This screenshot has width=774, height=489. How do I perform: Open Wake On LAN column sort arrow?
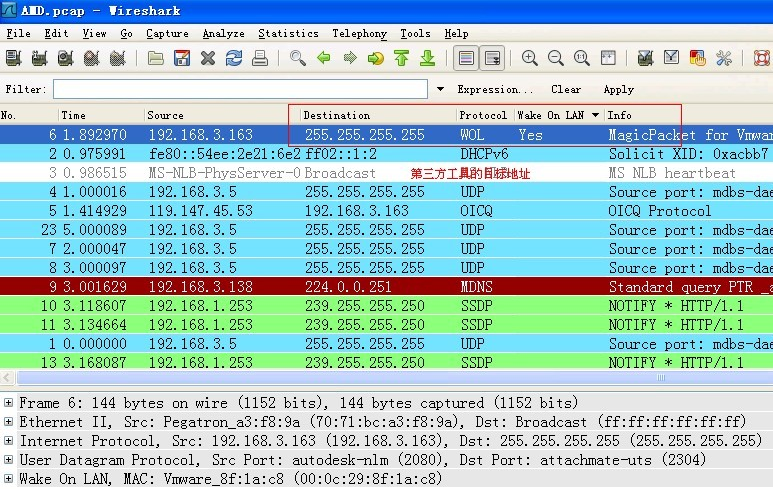(x=595, y=115)
